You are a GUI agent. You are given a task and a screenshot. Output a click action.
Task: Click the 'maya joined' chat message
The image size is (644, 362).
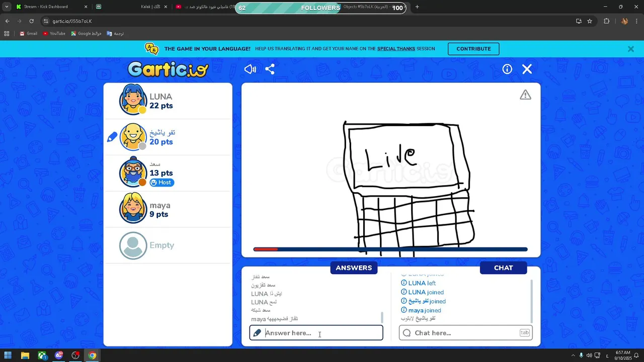(421, 310)
